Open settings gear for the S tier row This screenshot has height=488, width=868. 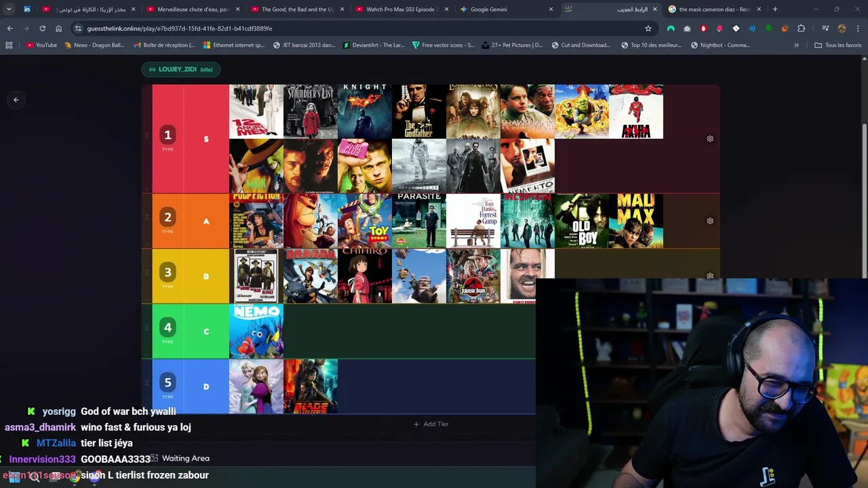710,139
